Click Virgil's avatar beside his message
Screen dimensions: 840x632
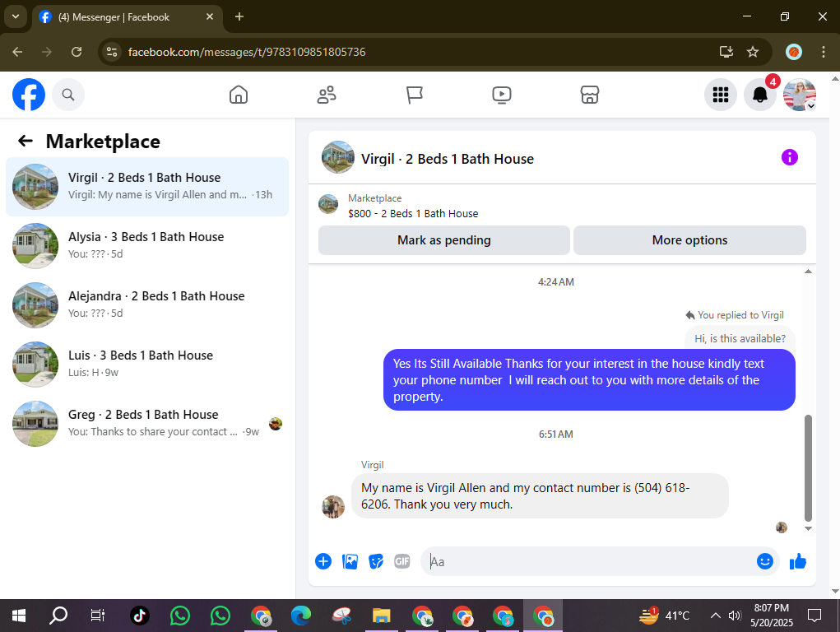[333, 507]
